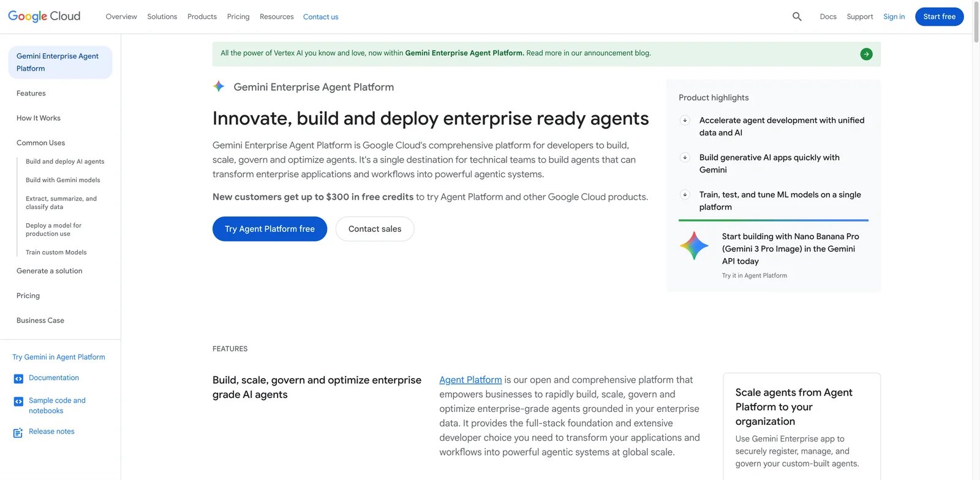Click the 'Try it in Agent Platform' link
The width and height of the screenshot is (980, 480).
[x=755, y=276]
